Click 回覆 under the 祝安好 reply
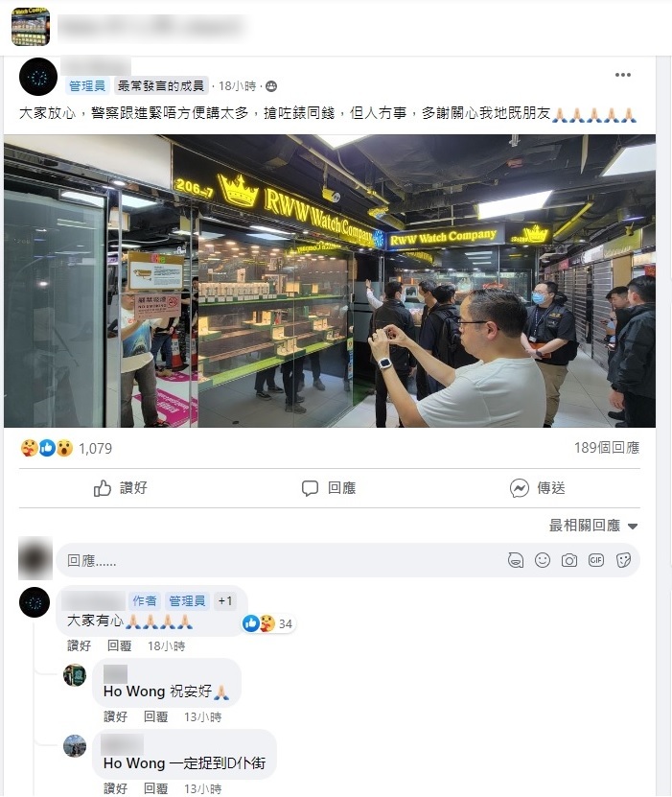 (155, 716)
